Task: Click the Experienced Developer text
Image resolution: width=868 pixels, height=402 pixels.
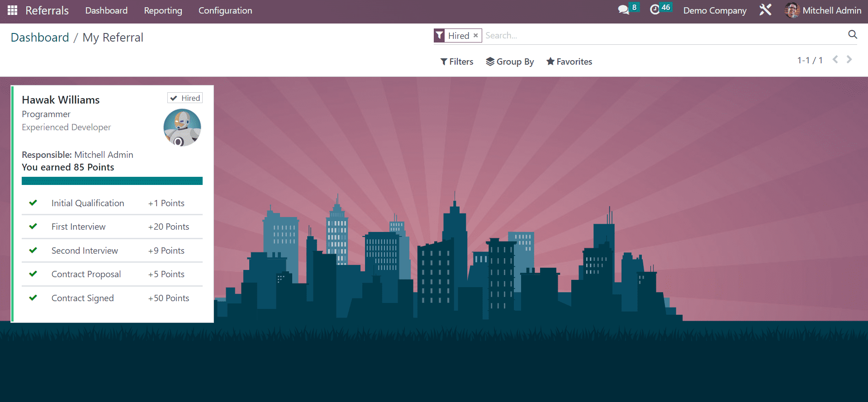Action: point(66,127)
